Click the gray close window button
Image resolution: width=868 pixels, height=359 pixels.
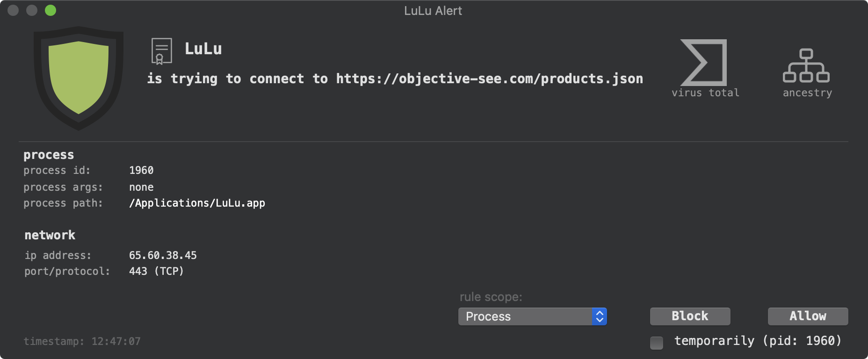(13, 10)
